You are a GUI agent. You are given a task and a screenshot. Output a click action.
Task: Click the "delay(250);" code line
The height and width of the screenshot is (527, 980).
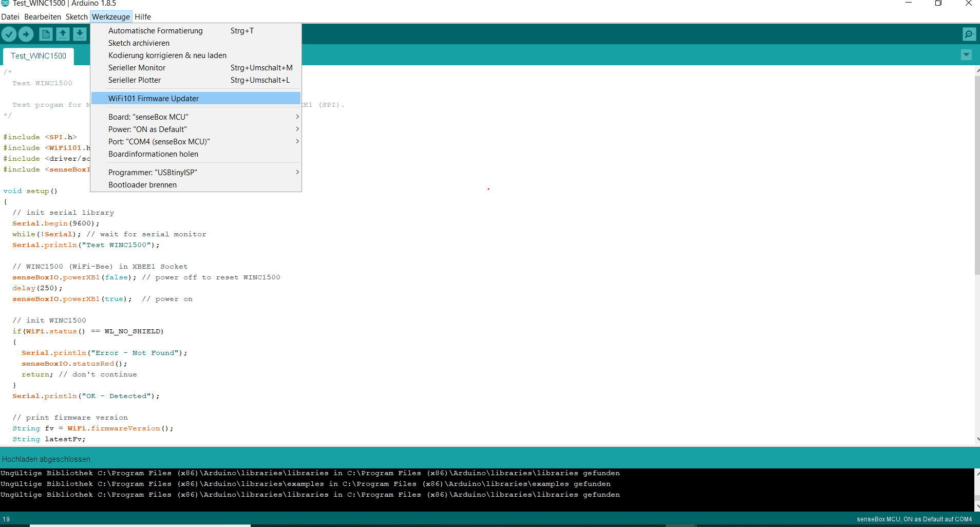pyautogui.click(x=37, y=288)
